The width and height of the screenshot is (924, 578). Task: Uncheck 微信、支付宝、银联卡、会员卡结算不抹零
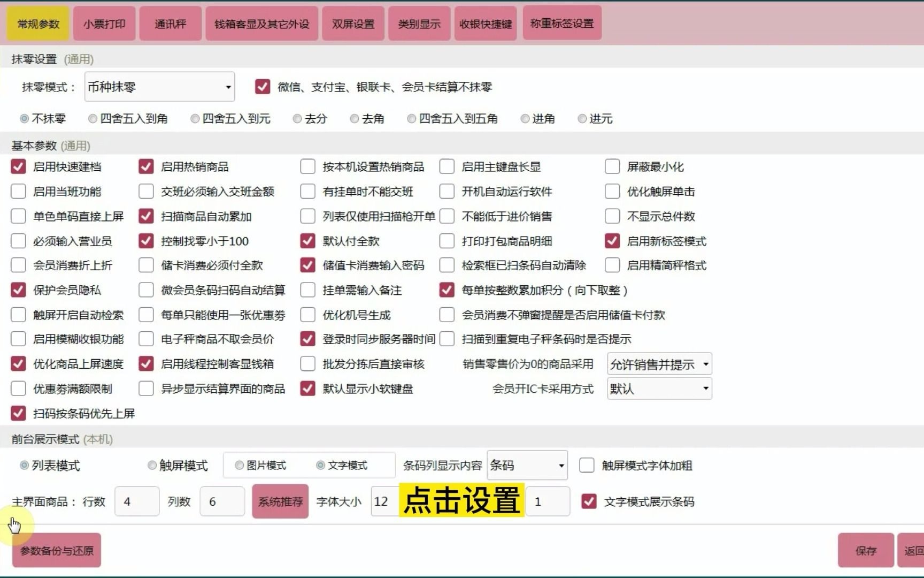pos(263,87)
